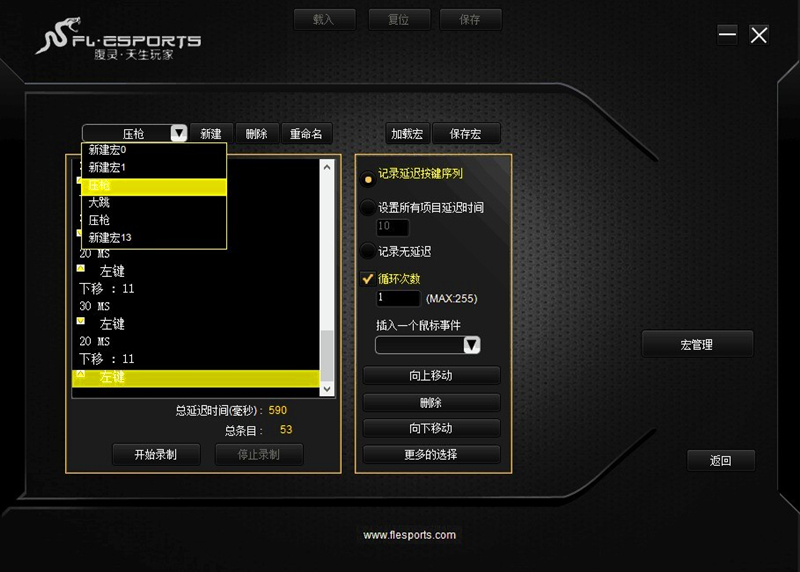
Task: Choose the yellow highlighted 压枪 dropdown entry
Action: pos(154,185)
